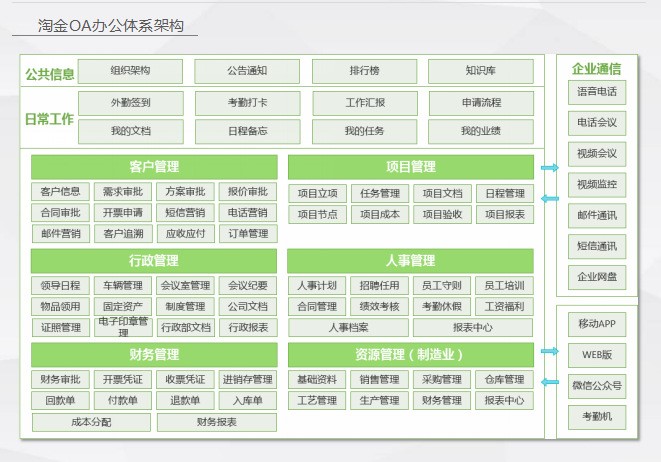Open the 视频会议 communication option

point(597,153)
